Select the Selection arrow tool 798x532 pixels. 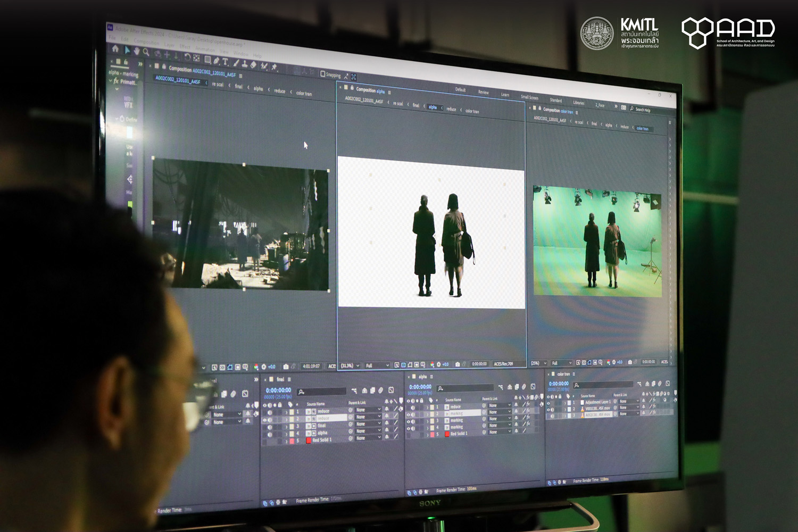(127, 49)
